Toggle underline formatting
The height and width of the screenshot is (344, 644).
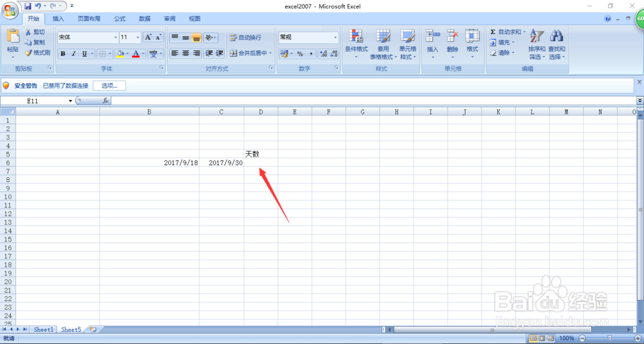pyautogui.click(x=84, y=54)
